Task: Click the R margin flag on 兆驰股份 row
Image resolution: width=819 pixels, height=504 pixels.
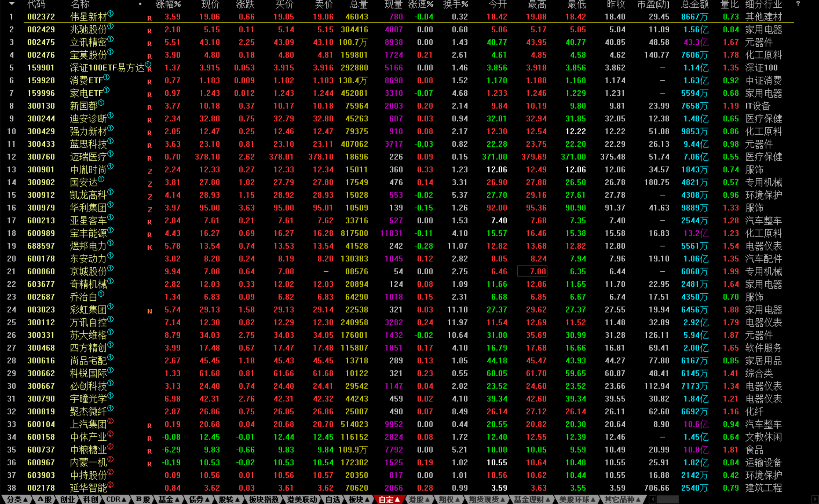Action: click(x=149, y=31)
